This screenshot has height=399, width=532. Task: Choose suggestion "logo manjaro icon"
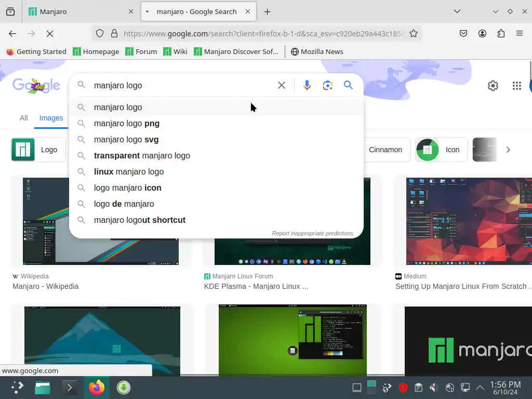217,188
